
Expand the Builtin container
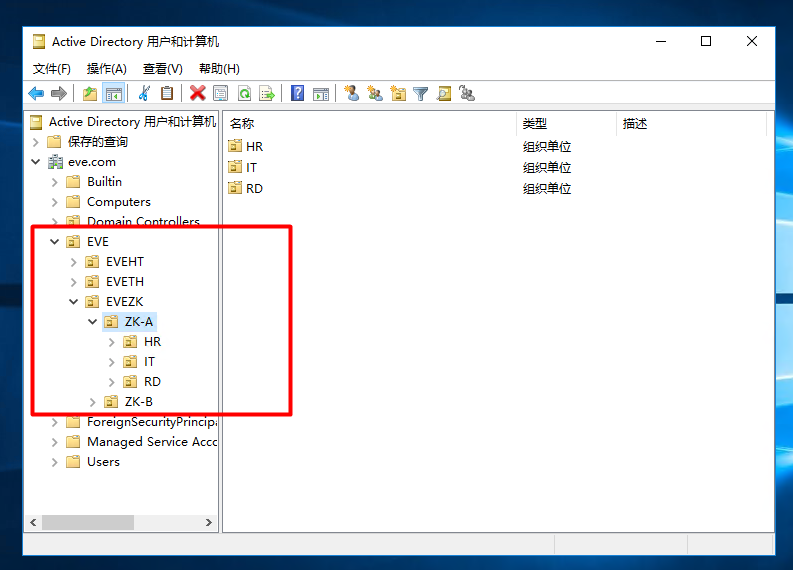point(55,182)
